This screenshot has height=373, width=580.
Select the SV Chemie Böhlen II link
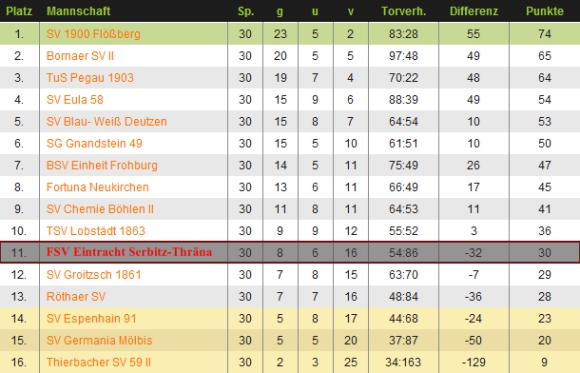[x=100, y=209]
